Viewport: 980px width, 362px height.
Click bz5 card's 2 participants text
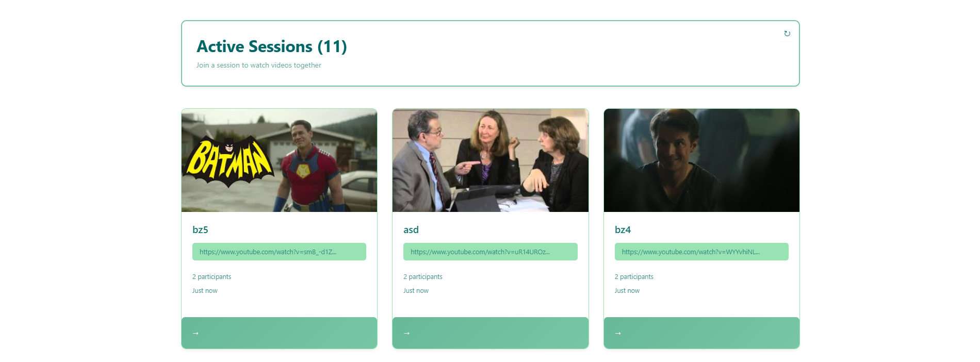click(211, 277)
